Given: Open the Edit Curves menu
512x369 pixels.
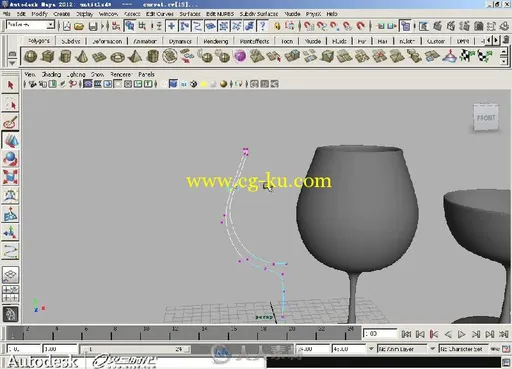Looking at the screenshot, I should click(x=160, y=14).
